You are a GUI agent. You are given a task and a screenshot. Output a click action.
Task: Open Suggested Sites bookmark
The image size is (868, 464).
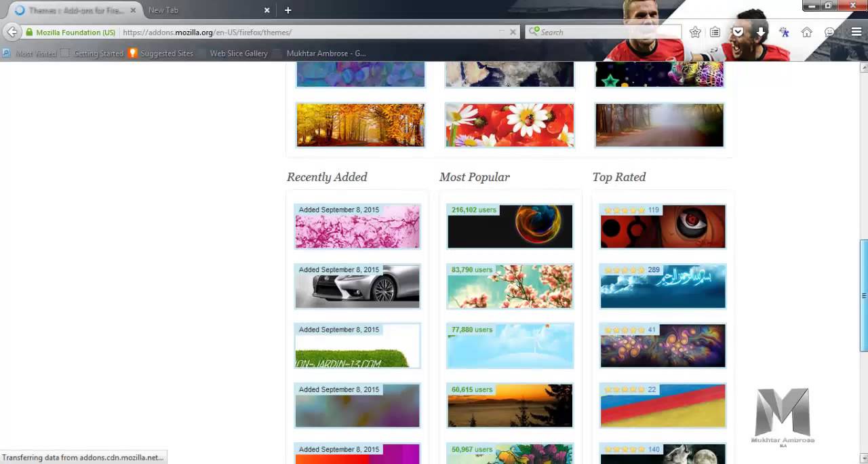coord(161,53)
